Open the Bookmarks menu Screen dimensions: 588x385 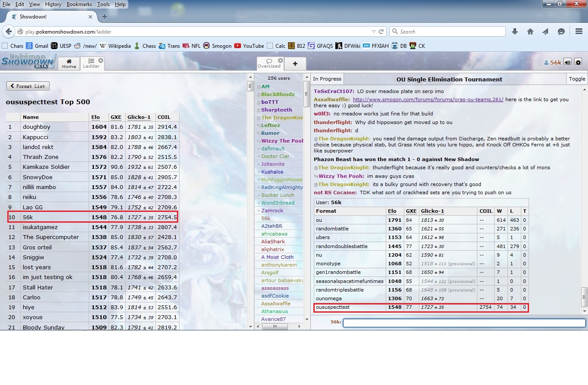coord(79,4)
